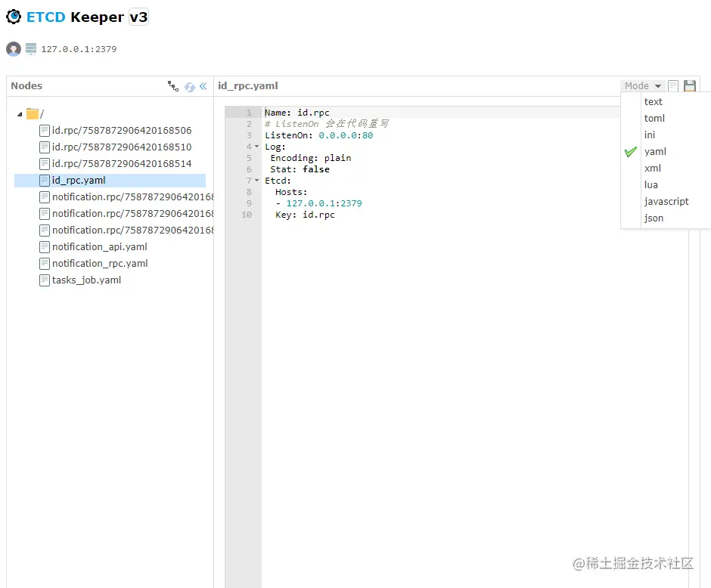Click the ETCD Keeper title text

[75, 17]
